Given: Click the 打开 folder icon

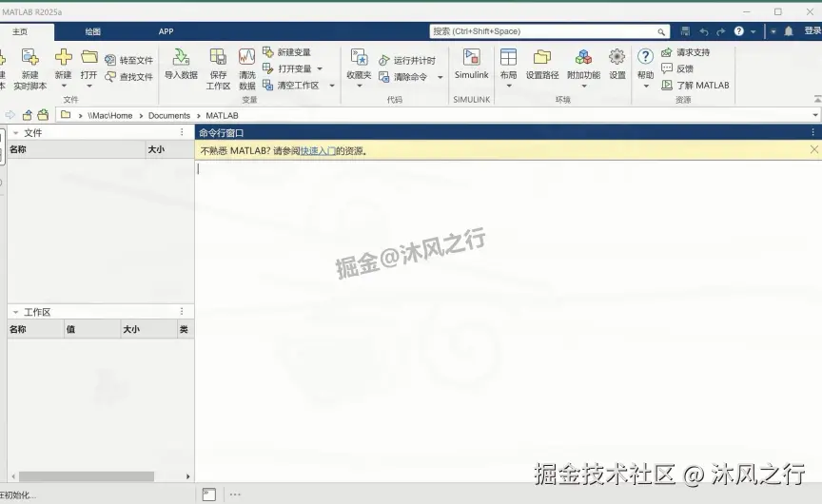Looking at the screenshot, I should [89, 57].
